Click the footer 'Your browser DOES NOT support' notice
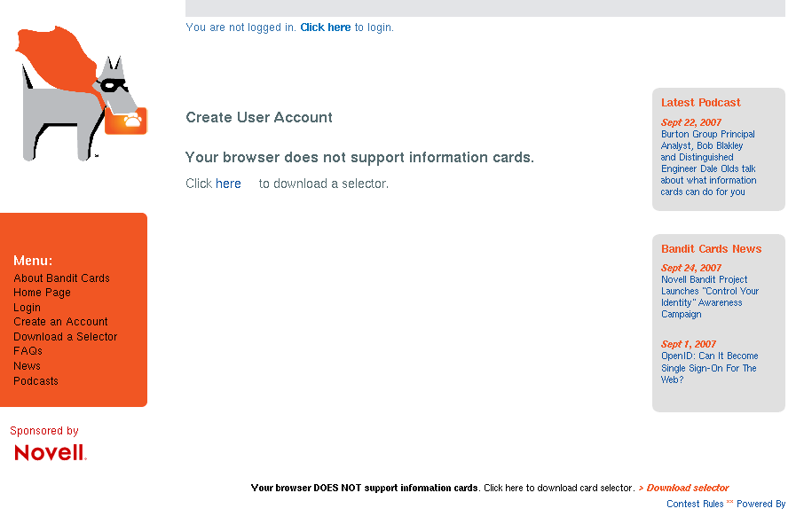 click(x=365, y=488)
